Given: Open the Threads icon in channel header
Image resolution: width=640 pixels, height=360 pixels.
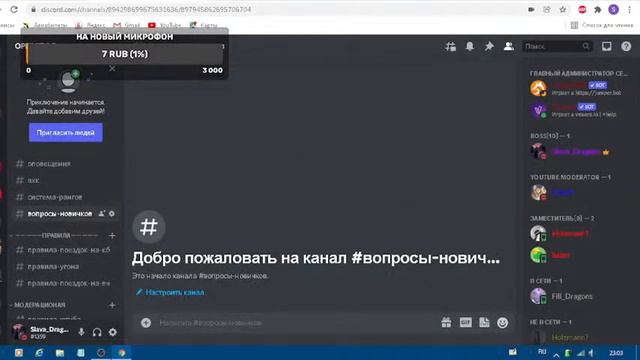Looking at the screenshot, I should [x=451, y=47].
